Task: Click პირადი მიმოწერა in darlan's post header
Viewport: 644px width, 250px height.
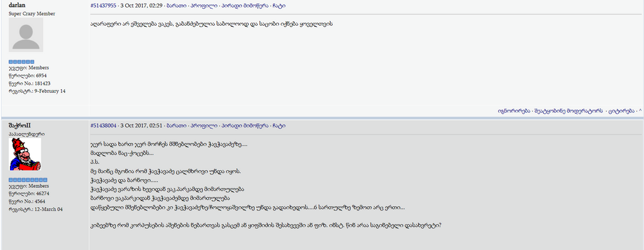Action: coord(245,6)
